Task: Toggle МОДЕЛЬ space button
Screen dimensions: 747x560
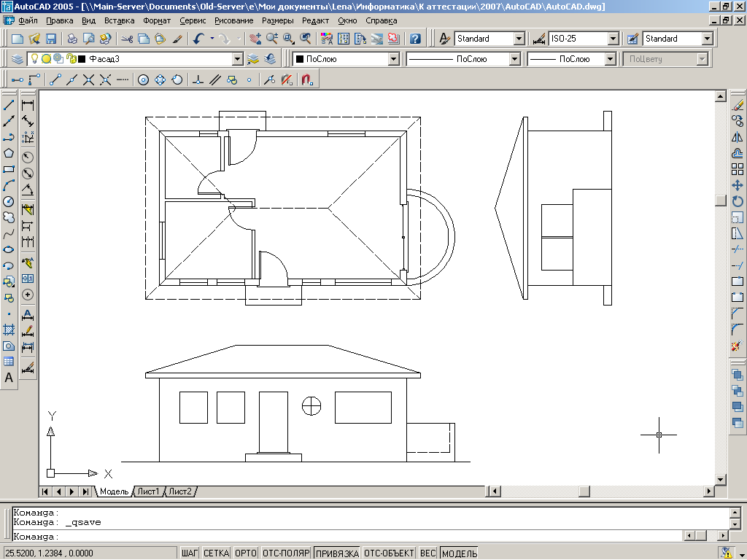Action: tap(460, 553)
